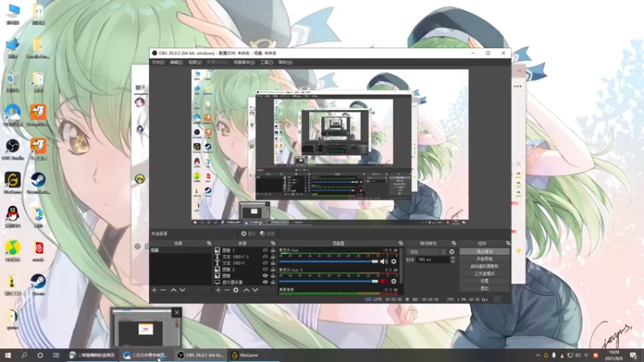
Task: Open the 场景集合(S) menu
Action: click(x=244, y=63)
